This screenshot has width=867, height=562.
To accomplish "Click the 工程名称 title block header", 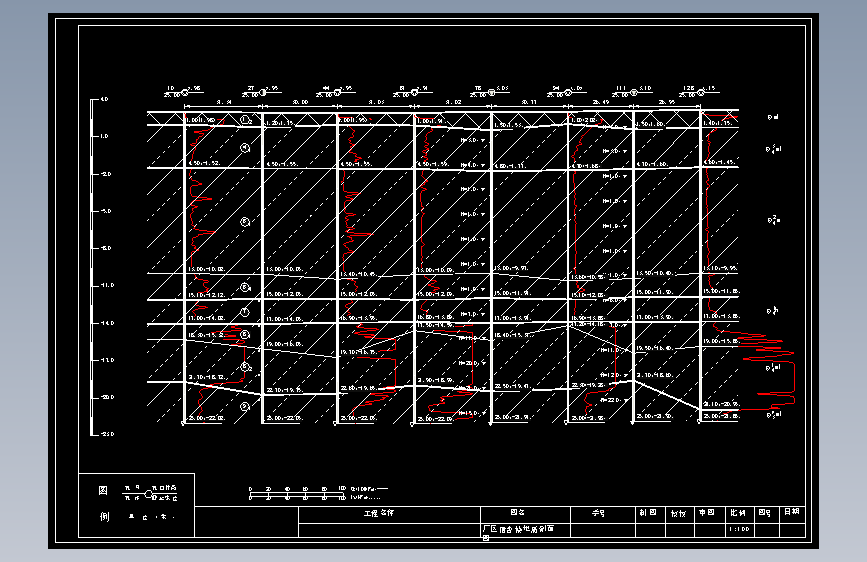I will tap(379, 513).
